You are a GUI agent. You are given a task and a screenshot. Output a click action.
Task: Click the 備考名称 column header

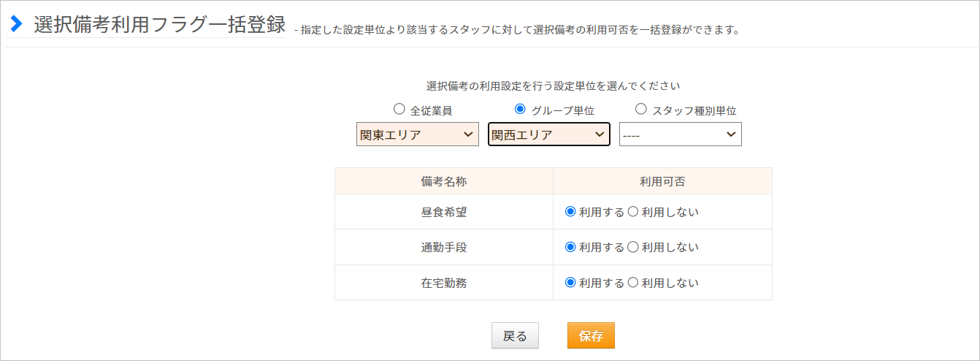[444, 181]
